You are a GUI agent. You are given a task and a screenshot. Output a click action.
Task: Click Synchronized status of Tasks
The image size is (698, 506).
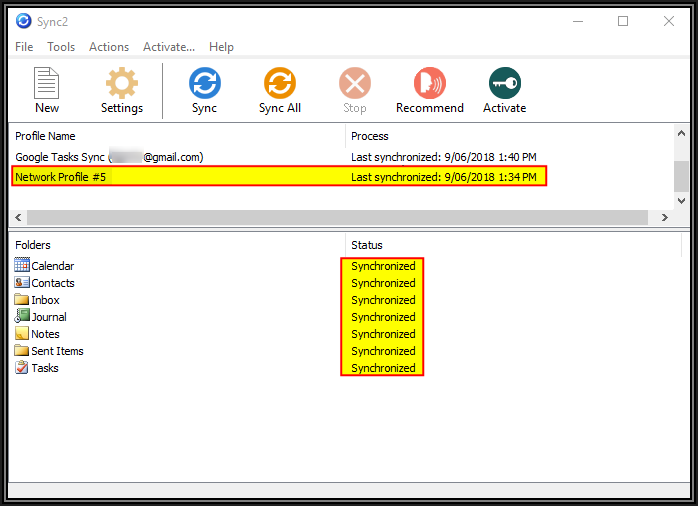click(383, 368)
